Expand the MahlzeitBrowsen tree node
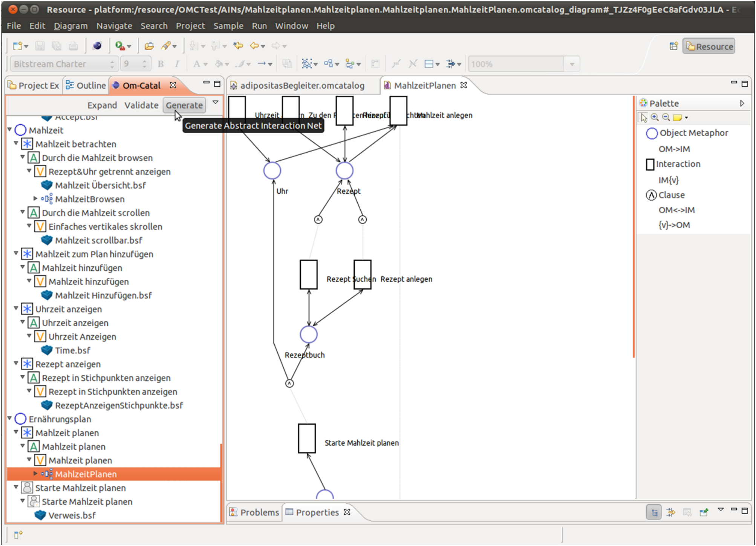The height and width of the screenshot is (546, 756). 35,198
